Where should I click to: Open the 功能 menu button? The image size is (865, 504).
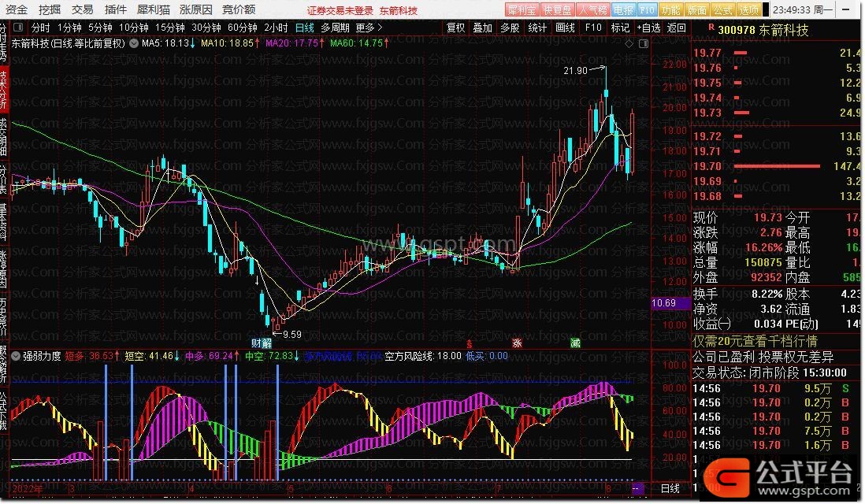pos(671,10)
